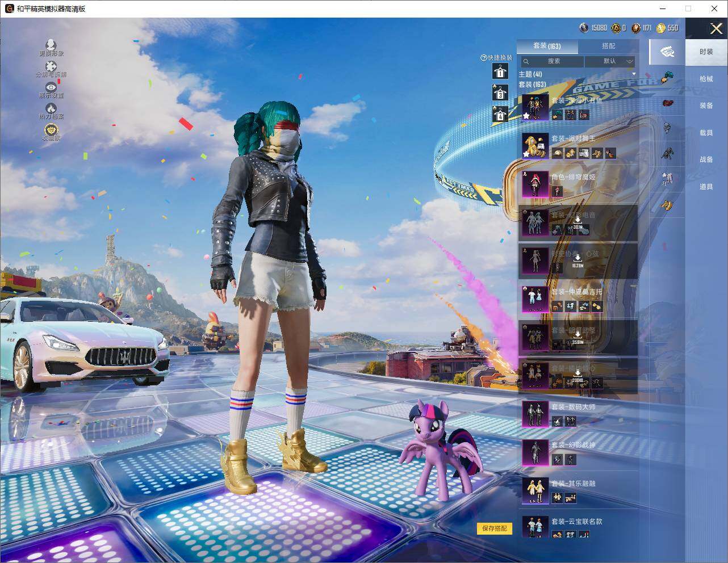Click first piece icon of 仲夏莫吉托
Viewport: 728px width, 563px height.
tap(557, 306)
